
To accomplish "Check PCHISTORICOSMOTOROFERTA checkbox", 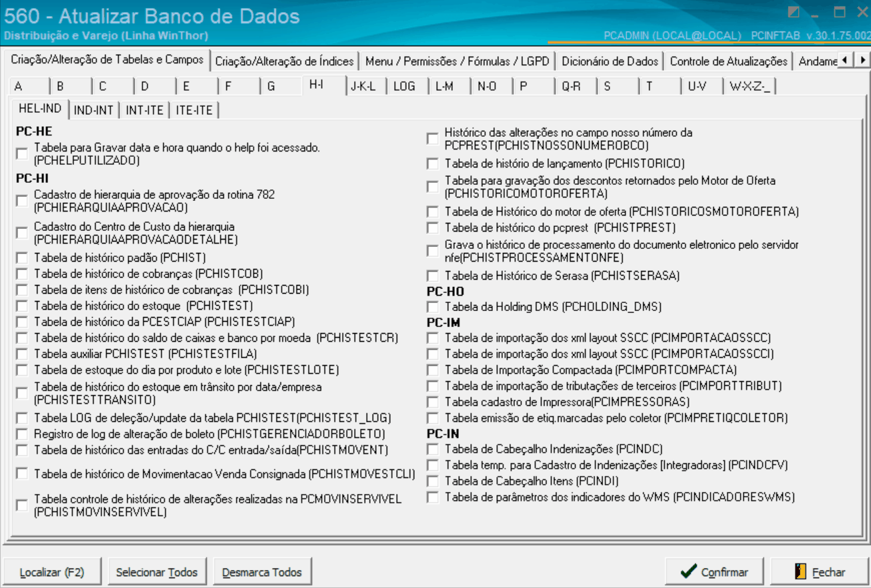I will [x=433, y=212].
